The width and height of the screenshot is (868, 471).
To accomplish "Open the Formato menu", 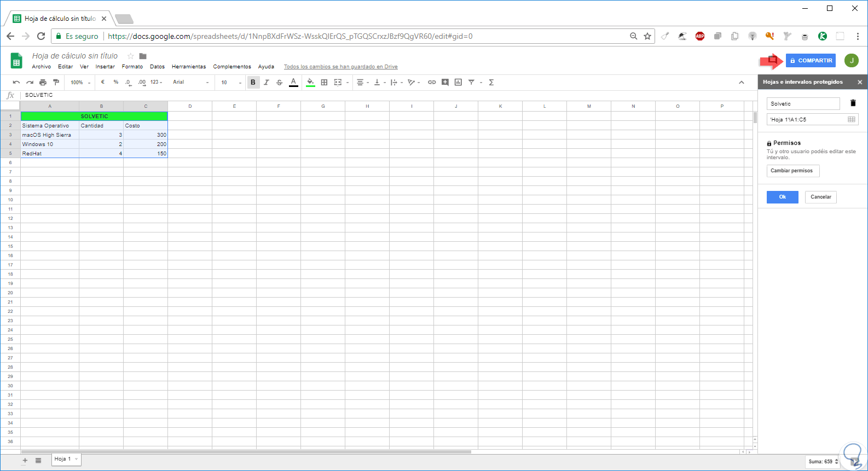I will [x=132, y=67].
